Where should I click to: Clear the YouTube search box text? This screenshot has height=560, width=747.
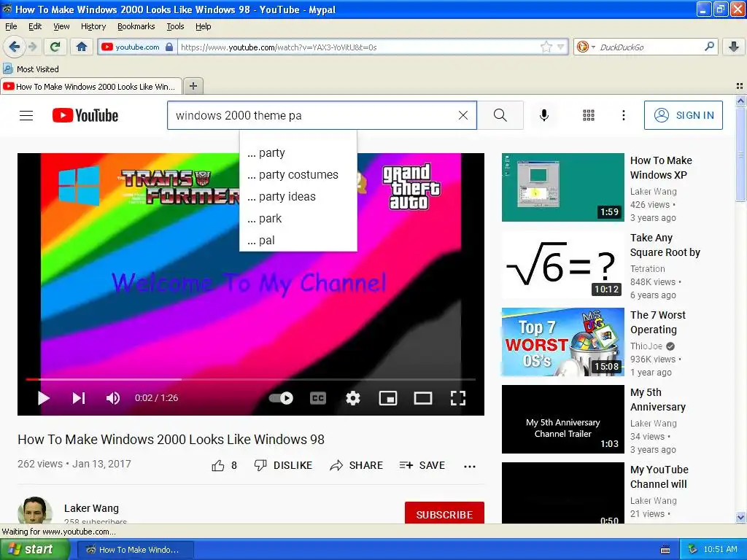pos(463,115)
